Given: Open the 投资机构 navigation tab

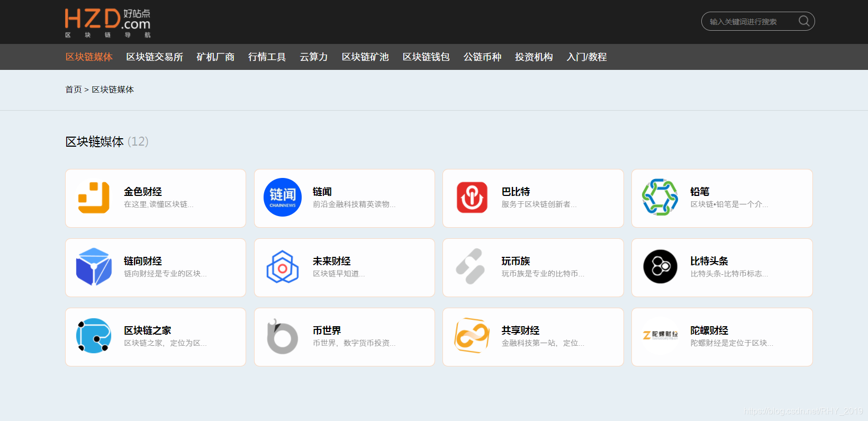Looking at the screenshot, I should [x=534, y=57].
